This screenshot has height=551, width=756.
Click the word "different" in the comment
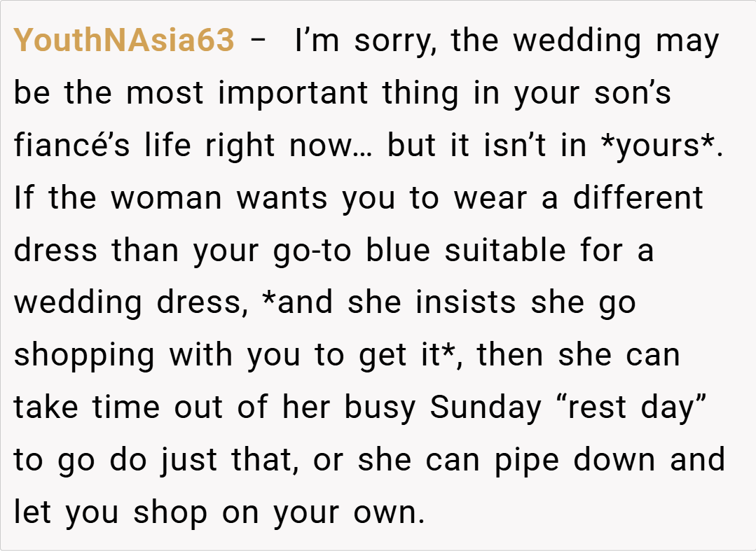click(638, 198)
